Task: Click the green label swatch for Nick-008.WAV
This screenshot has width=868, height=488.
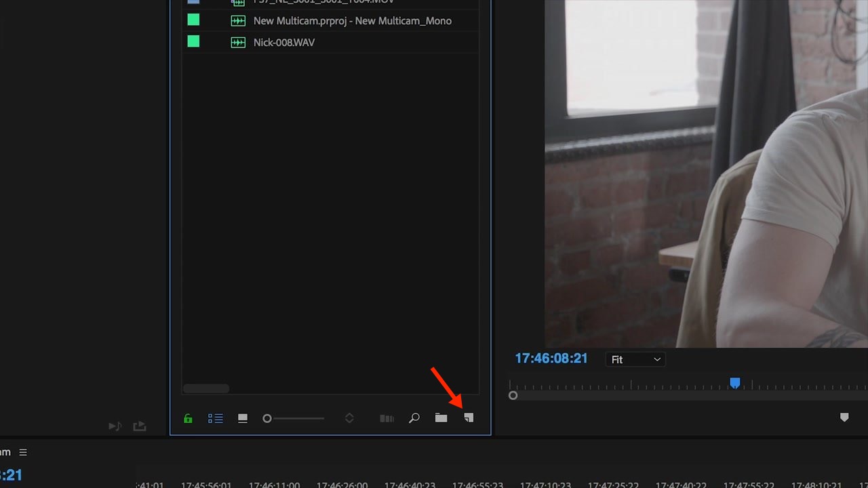Action: click(193, 41)
